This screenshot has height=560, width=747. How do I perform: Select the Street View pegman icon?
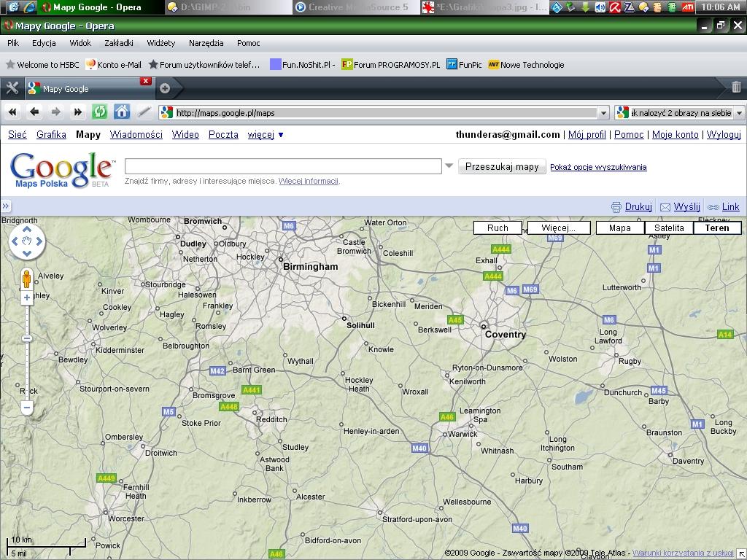[27, 278]
